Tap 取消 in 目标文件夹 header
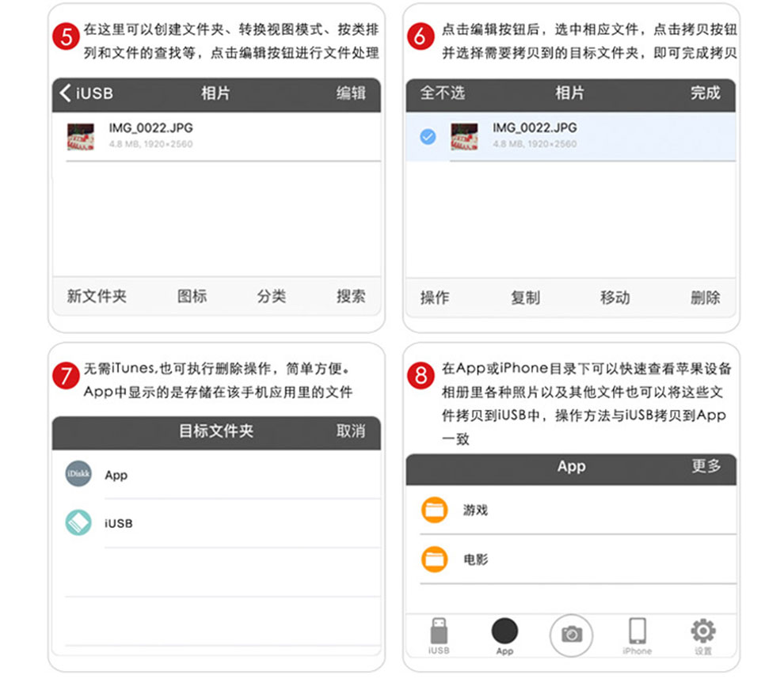784x679 pixels. click(351, 431)
